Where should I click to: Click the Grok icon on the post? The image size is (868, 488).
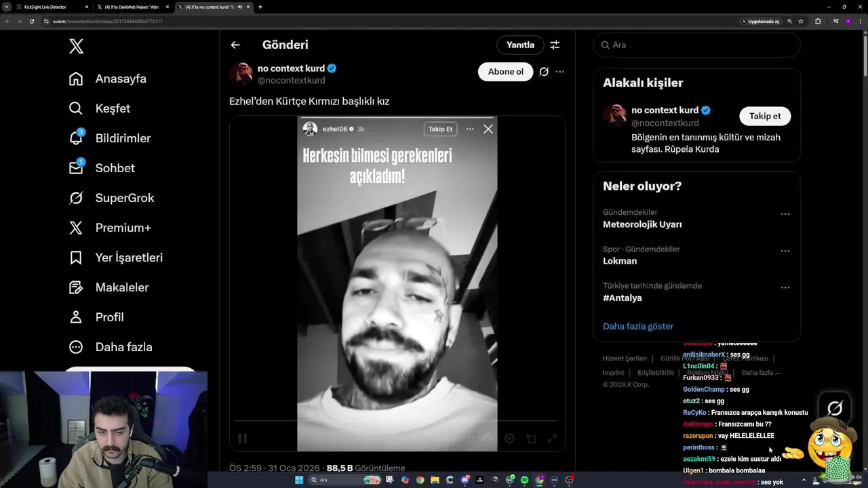(x=544, y=72)
